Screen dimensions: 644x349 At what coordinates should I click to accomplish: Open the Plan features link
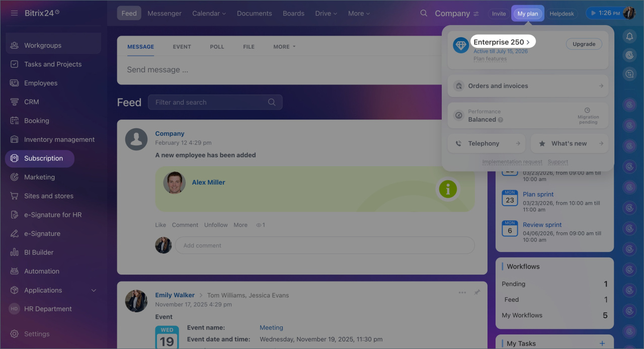tap(490, 59)
